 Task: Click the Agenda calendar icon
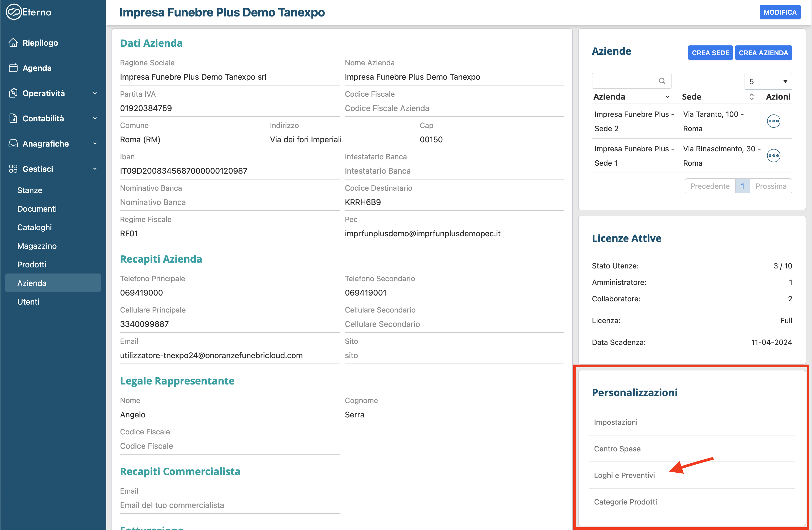click(13, 68)
